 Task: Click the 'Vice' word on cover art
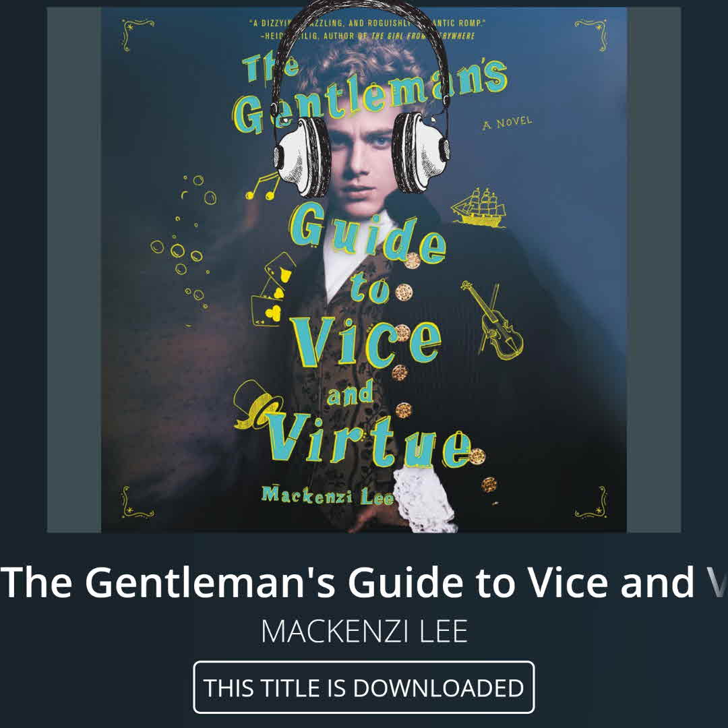pyautogui.click(x=366, y=341)
